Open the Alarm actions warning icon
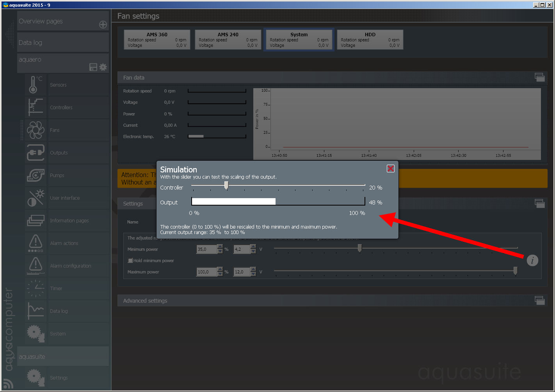Viewport: 555px width, 392px height. (x=35, y=243)
